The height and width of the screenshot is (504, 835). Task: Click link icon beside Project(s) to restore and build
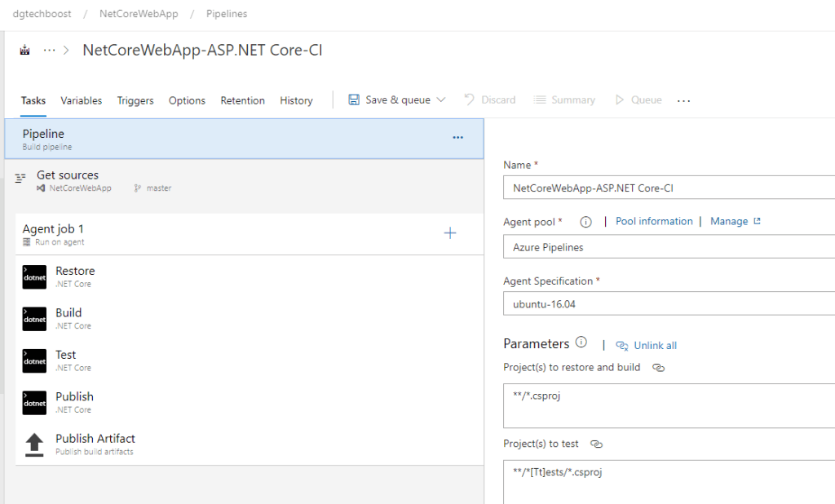[658, 368]
